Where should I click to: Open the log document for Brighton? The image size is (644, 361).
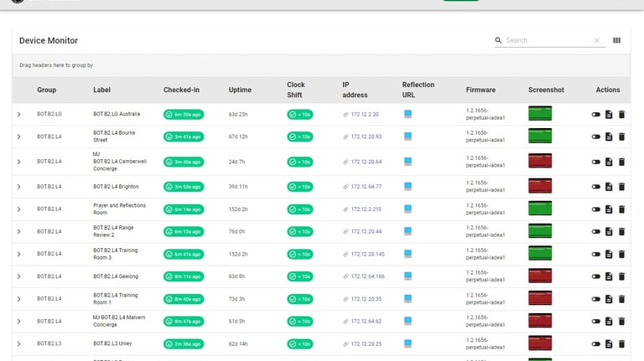click(609, 187)
